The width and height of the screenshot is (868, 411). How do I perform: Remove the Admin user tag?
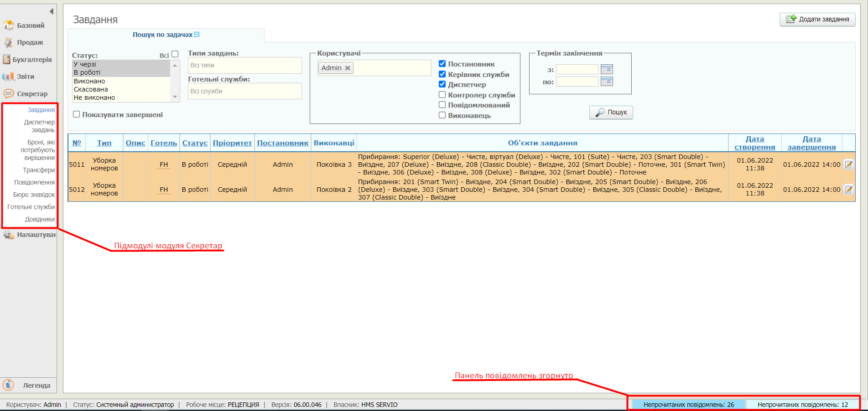point(348,68)
